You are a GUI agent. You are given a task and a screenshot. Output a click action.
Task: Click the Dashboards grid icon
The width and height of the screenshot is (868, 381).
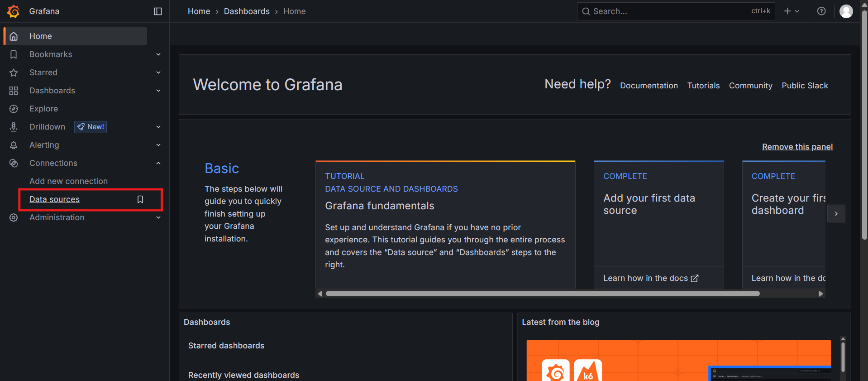14,91
